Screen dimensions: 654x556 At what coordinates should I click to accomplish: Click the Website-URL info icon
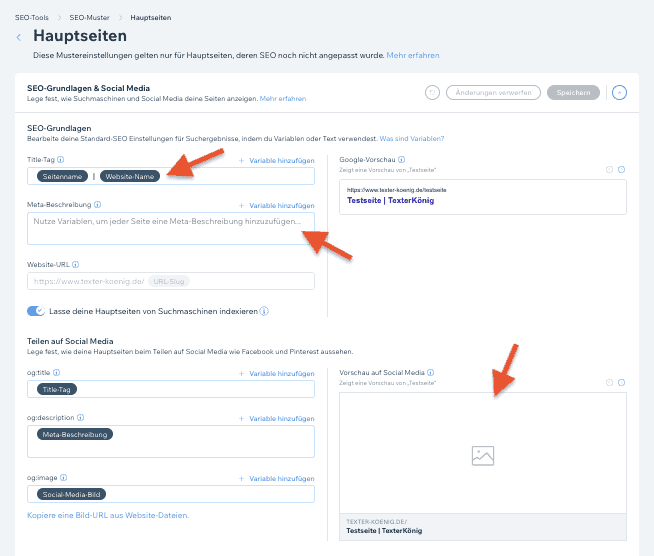click(75, 264)
